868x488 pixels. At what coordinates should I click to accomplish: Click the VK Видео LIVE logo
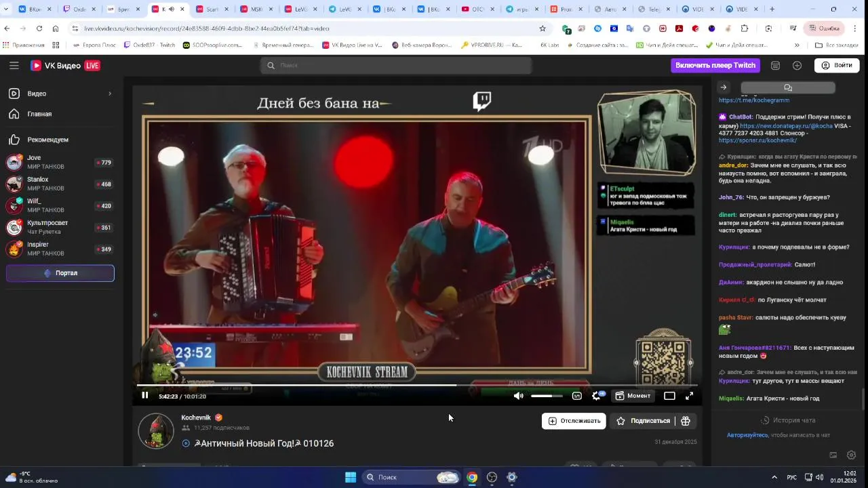[65, 65]
